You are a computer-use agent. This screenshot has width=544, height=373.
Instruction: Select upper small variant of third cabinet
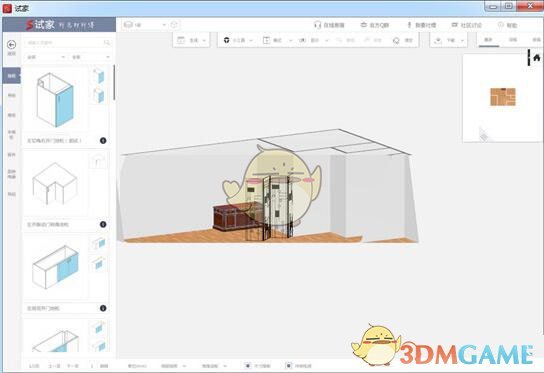tap(99, 243)
